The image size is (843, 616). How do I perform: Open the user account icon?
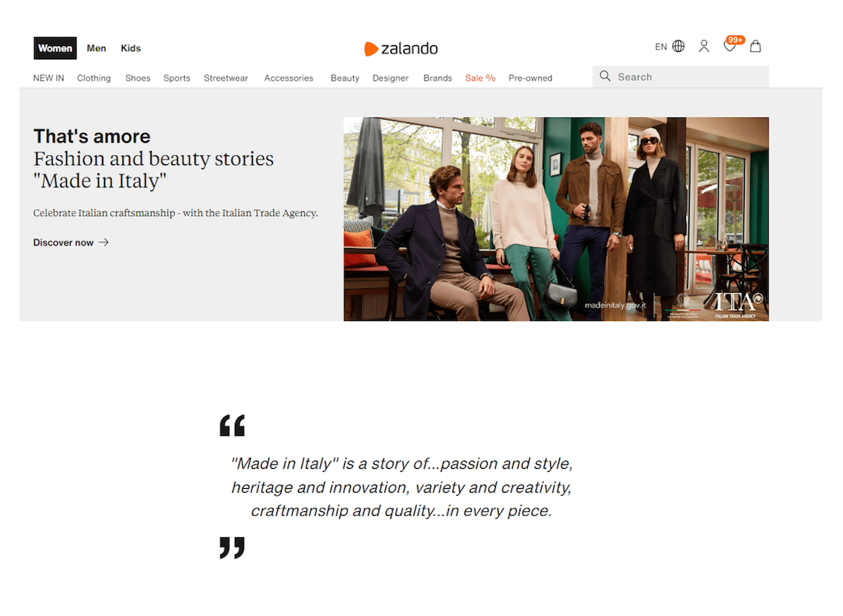pos(703,46)
